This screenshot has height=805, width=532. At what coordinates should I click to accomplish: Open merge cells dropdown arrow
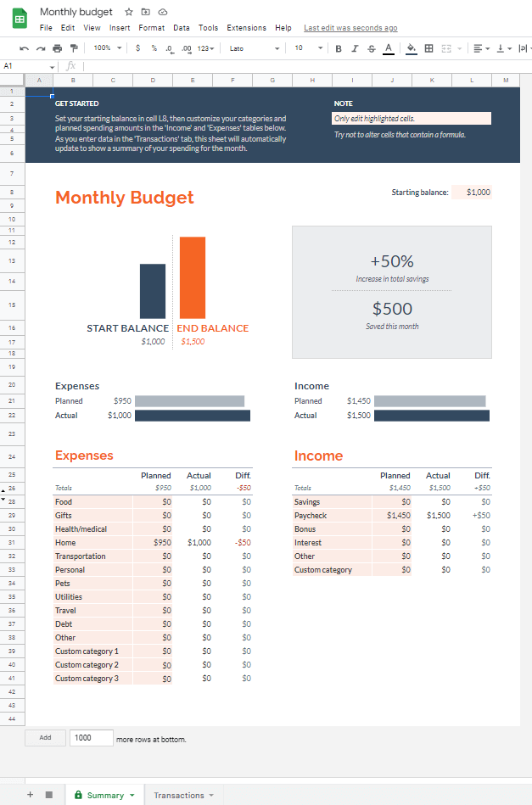pos(459,48)
